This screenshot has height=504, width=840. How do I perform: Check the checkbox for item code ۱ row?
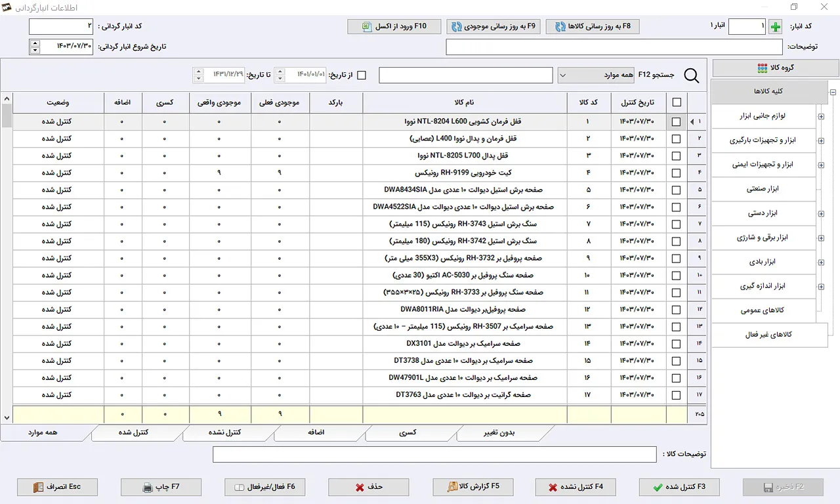pyautogui.click(x=677, y=122)
